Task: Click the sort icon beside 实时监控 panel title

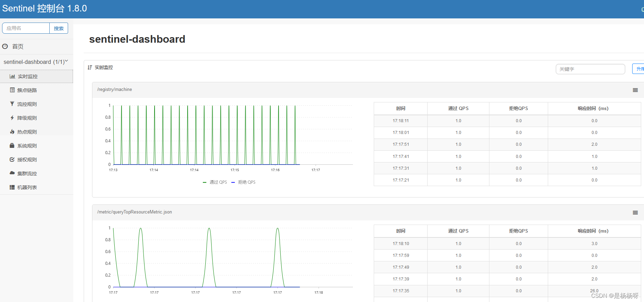Action: click(x=90, y=67)
